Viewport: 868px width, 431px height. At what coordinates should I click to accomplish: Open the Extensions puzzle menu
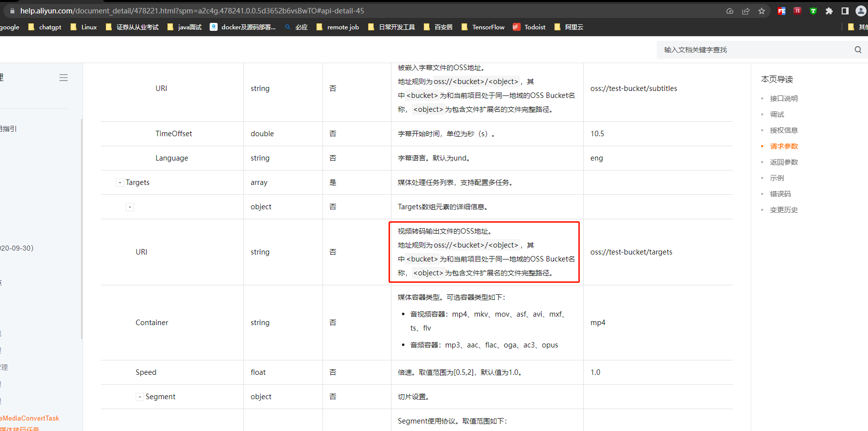[x=829, y=11]
